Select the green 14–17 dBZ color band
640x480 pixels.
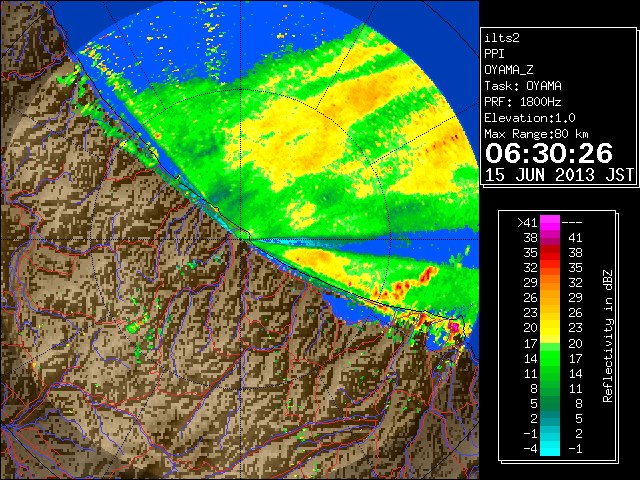click(x=550, y=358)
